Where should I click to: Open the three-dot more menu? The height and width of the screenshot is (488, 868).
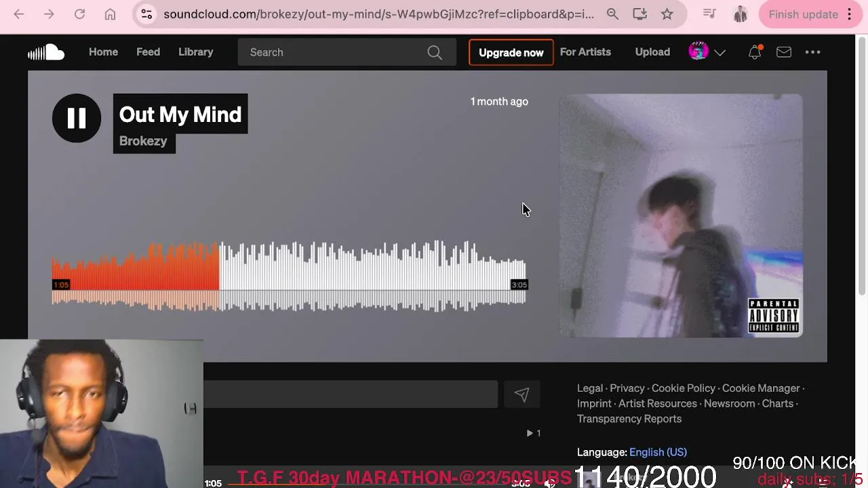tap(813, 52)
